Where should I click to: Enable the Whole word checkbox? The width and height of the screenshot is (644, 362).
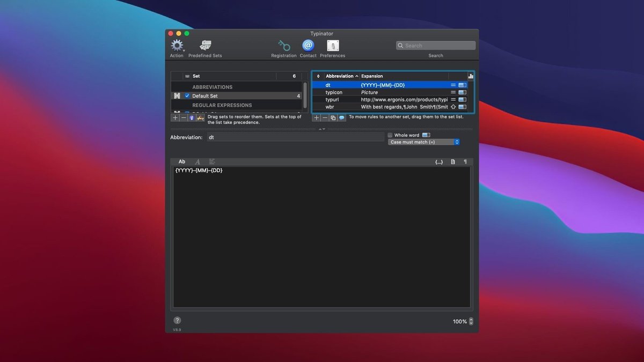390,135
